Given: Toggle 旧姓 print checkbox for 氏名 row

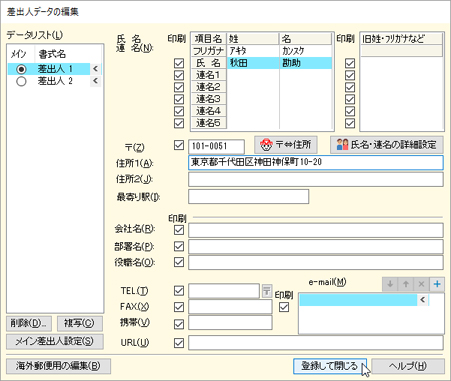Looking at the screenshot, I should pos(350,63).
